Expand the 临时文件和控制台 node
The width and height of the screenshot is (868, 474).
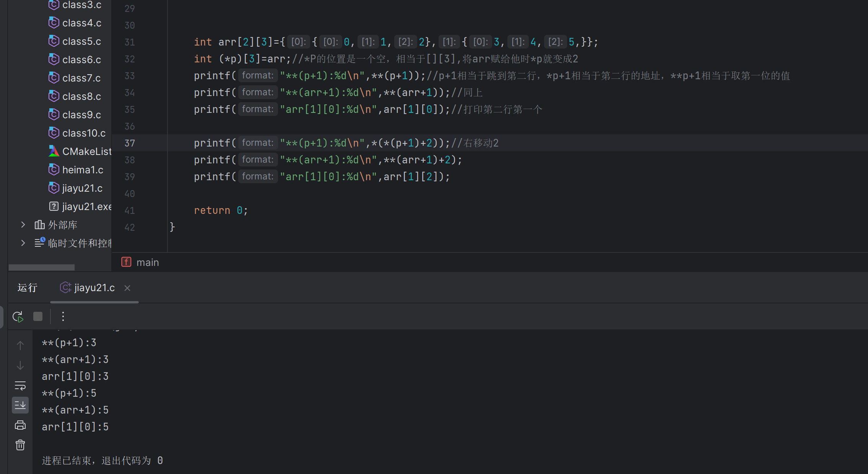coord(23,243)
